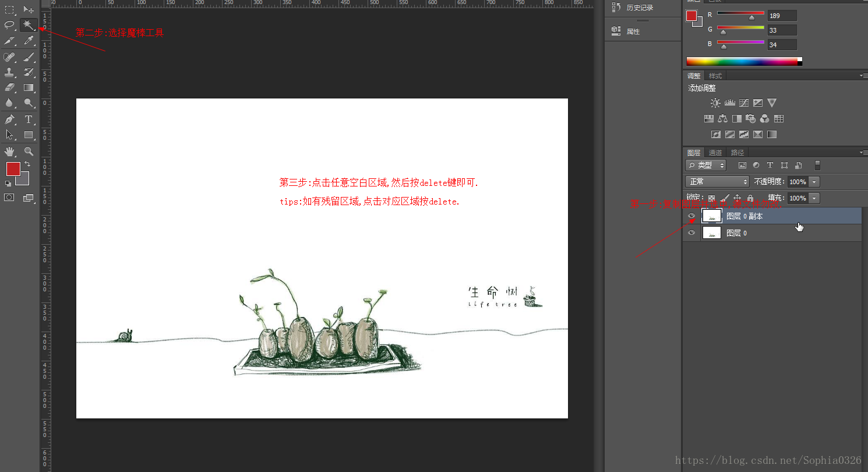Open the 历史记录 panel

639,8
